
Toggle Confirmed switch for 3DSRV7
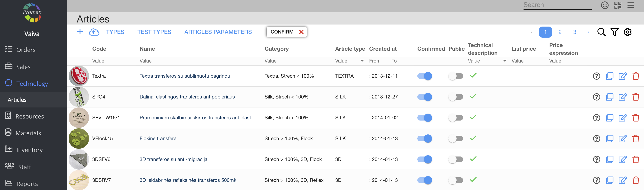[425, 180]
